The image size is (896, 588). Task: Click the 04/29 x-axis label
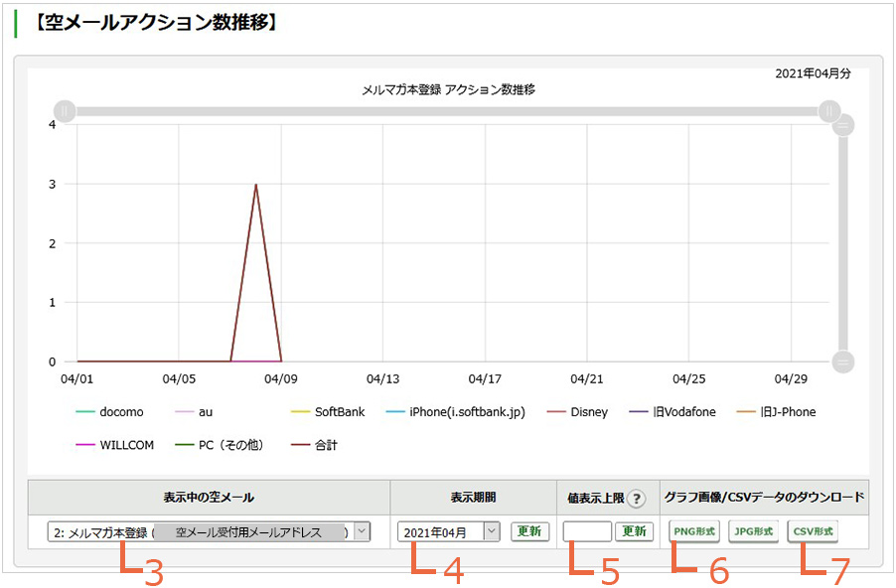pos(791,378)
